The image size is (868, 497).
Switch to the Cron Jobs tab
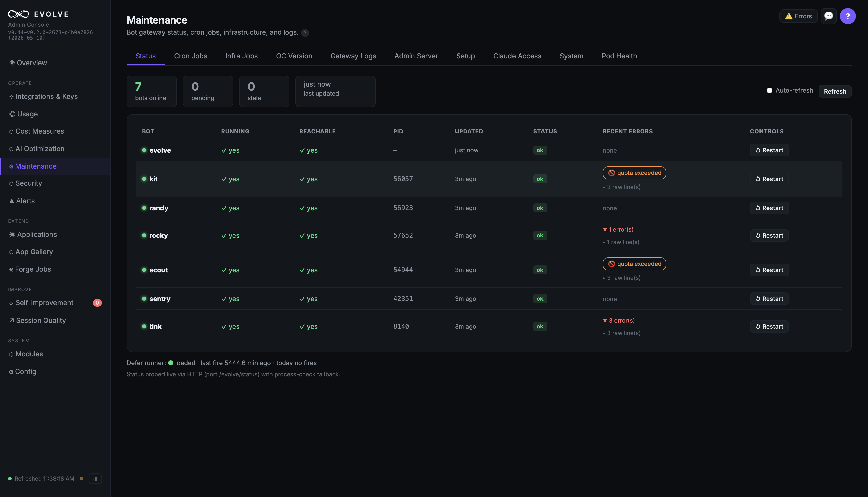191,56
